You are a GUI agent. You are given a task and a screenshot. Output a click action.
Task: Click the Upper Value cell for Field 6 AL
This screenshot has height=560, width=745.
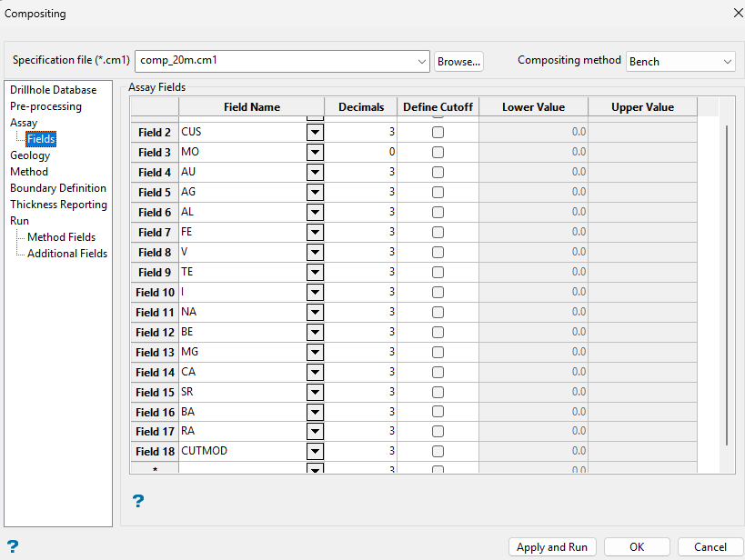click(x=642, y=212)
